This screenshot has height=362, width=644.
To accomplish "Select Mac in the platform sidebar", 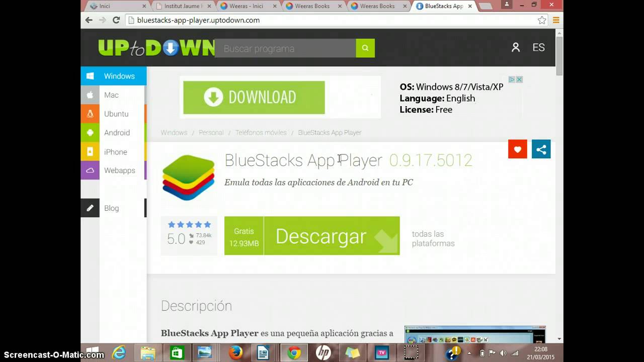I will (111, 95).
